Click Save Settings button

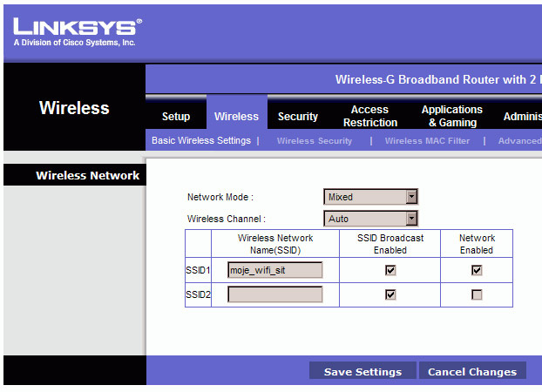pos(362,371)
